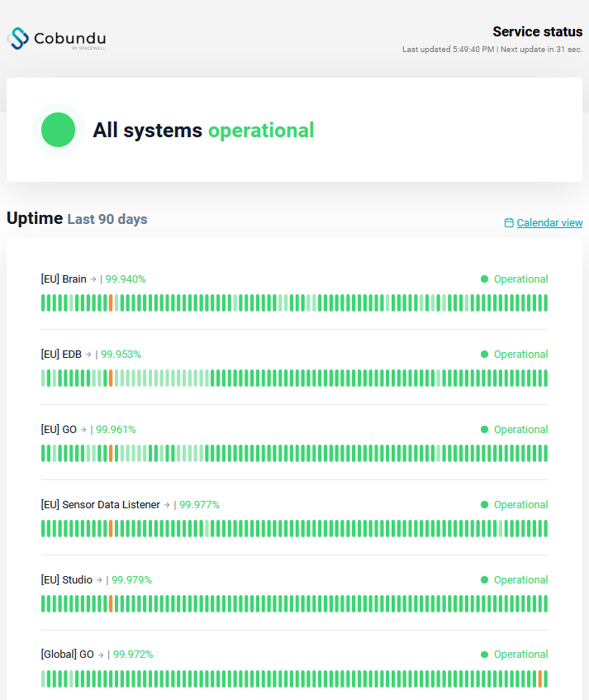Click the Cobundu logo
Screen dimensions: 589x700
[57, 38]
